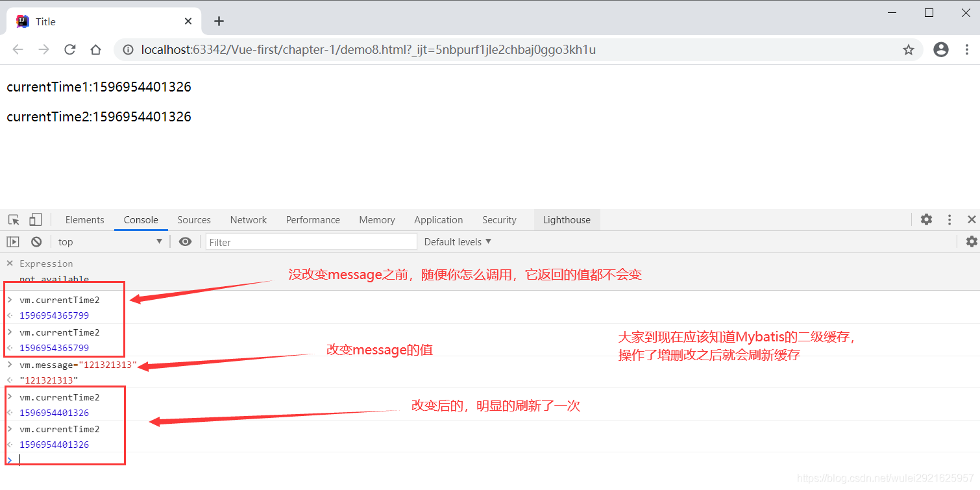
Task: Click the address bar URL
Action: (368, 50)
